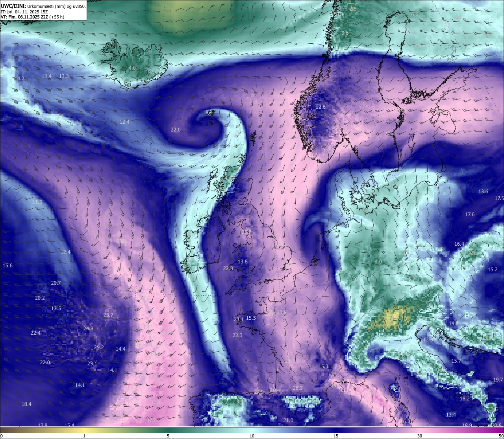Click the 18.4 value in the lower left

(26, 404)
